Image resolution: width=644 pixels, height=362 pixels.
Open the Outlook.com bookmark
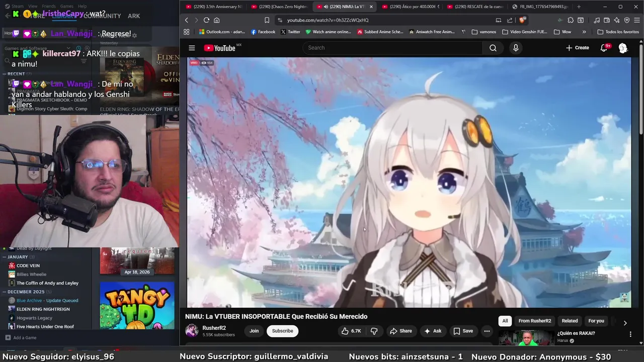coord(222,32)
